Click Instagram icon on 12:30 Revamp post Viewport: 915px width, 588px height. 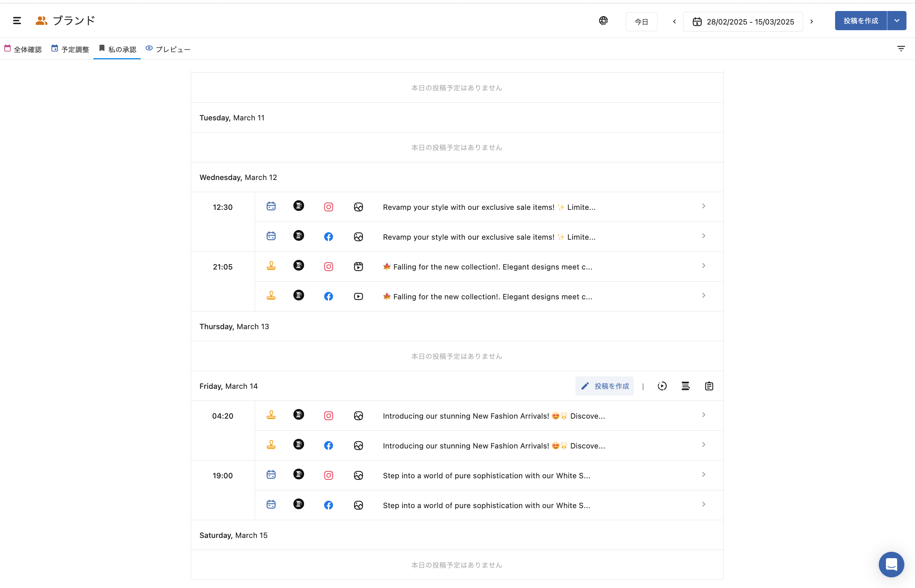pyautogui.click(x=329, y=207)
